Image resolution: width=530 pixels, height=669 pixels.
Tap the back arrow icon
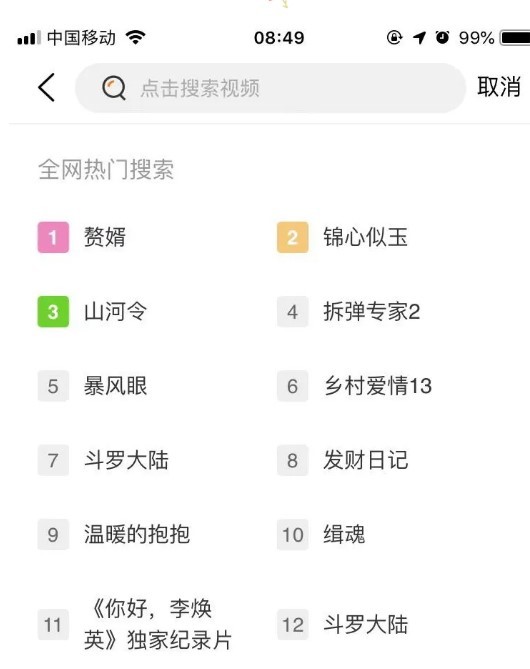47,87
